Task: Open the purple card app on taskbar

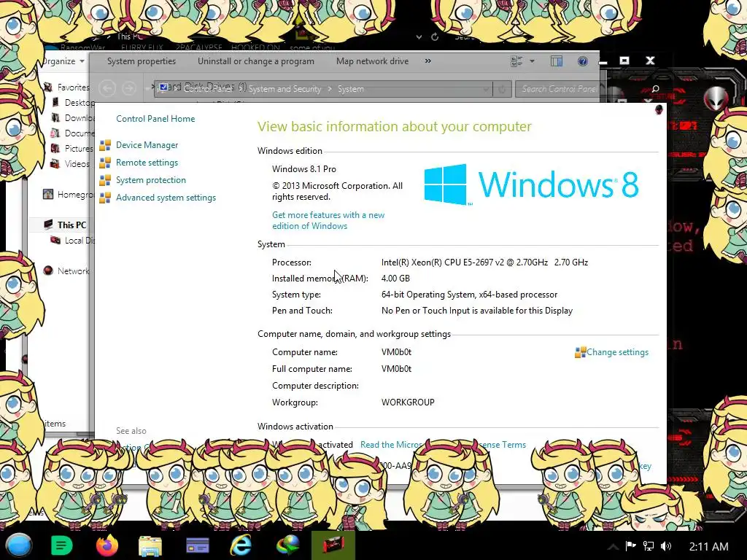Action: click(197, 545)
